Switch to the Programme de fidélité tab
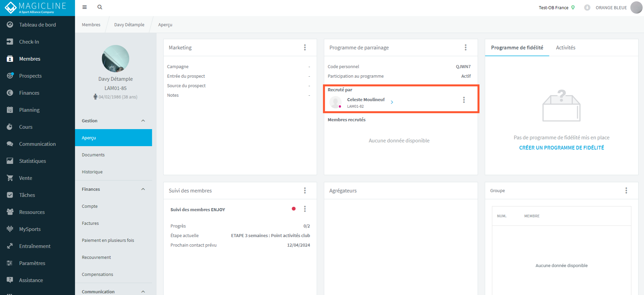The image size is (644, 295). (x=517, y=47)
